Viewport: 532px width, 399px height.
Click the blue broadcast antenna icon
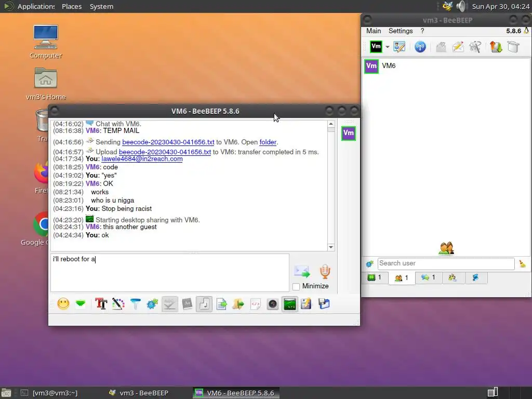pos(420,46)
